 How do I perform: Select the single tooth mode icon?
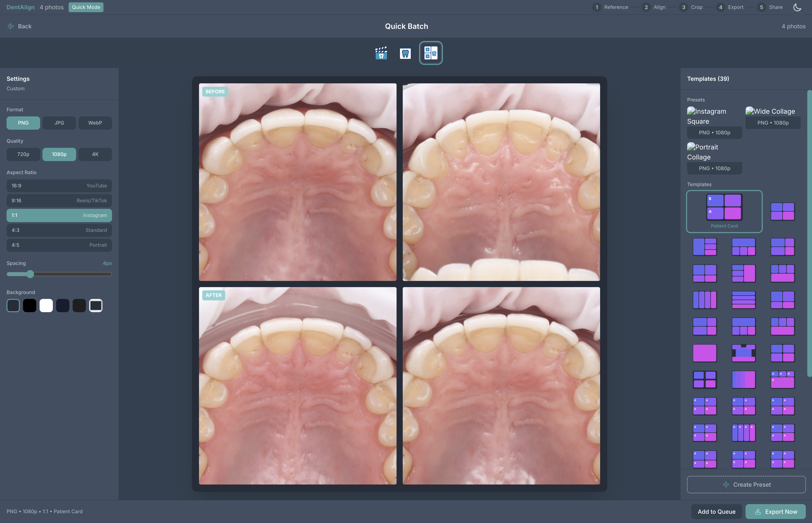tap(405, 53)
